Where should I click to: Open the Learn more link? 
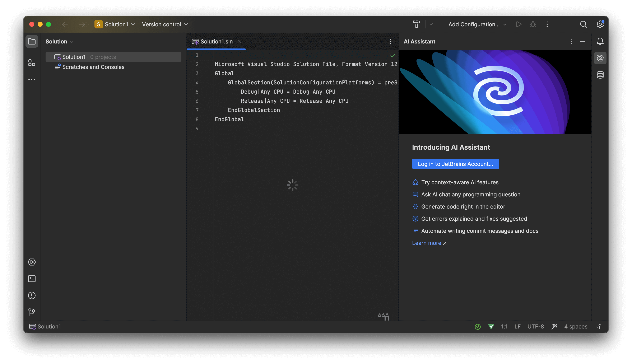pyautogui.click(x=429, y=243)
